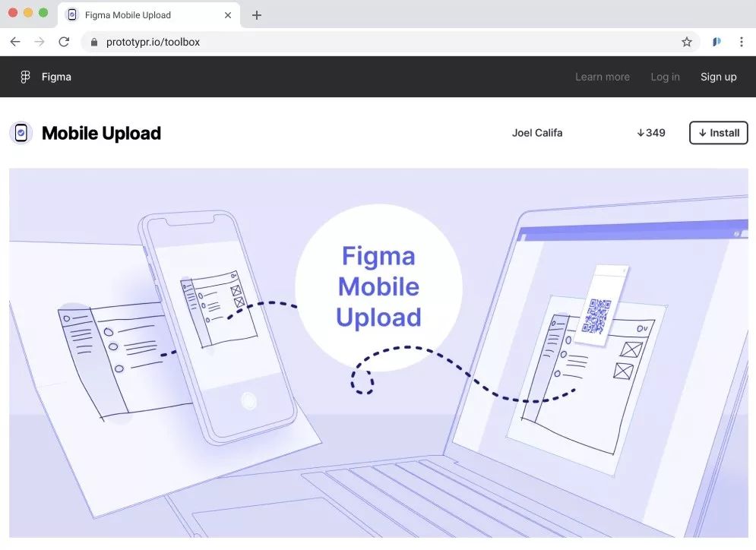Screen dimensions: 756x550
Task: Click the Figma logo icon in header
Action: click(x=25, y=77)
